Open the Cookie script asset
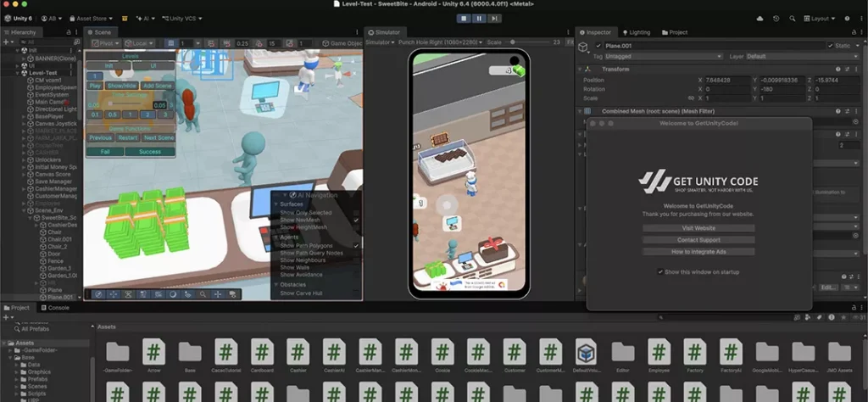Viewport: 868px width, 402px height. pyautogui.click(x=442, y=352)
